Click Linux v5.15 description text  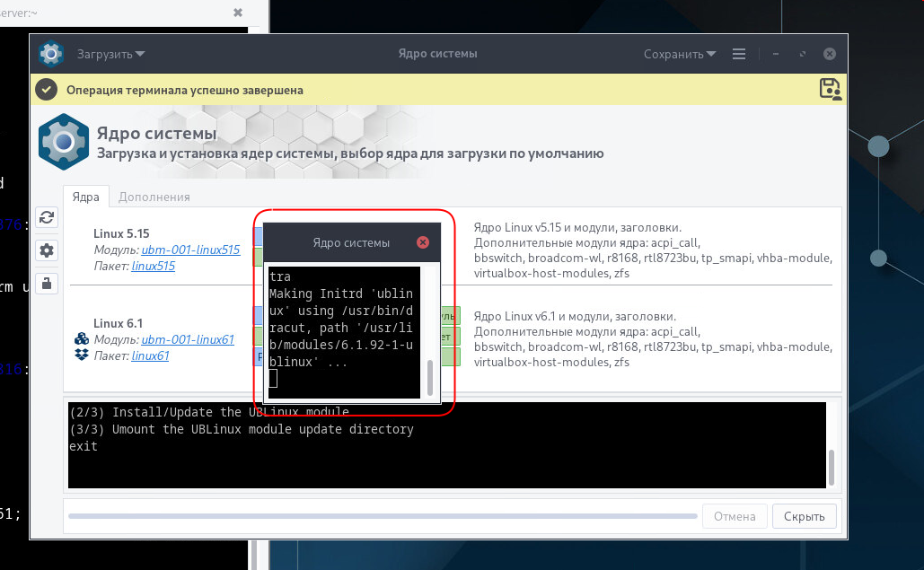pyautogui.click(x=653, y=250)
